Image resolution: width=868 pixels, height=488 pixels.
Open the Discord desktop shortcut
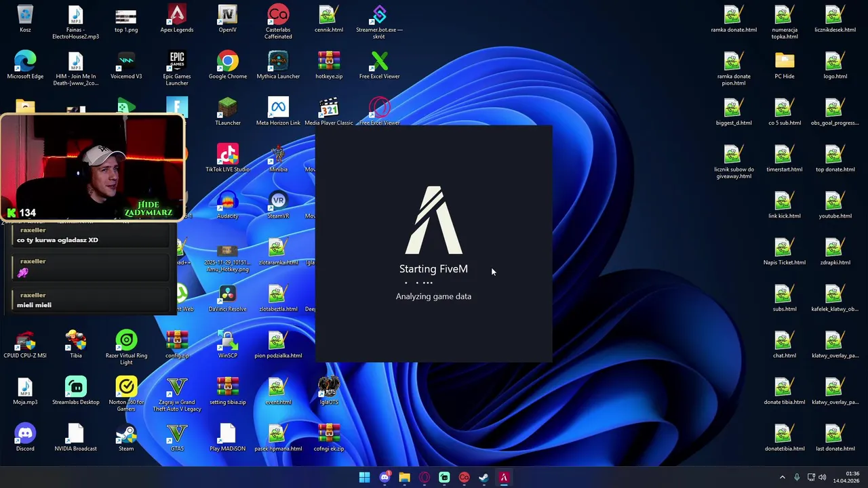click(x=25, y=437)
